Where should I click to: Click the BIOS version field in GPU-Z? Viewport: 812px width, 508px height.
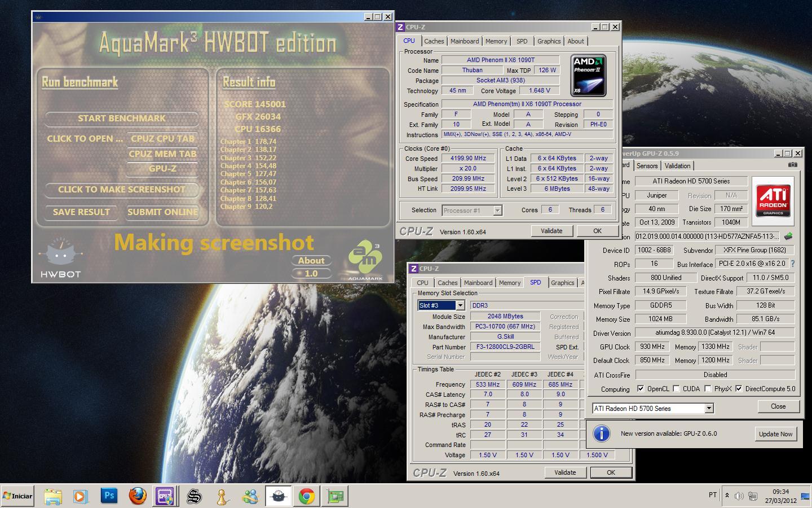(x=708, y=237)
